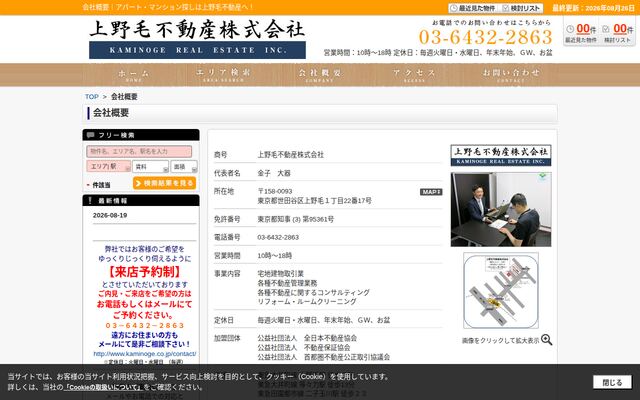Open the エリア/駅 dropdown
640x400 pixels.
109,167
